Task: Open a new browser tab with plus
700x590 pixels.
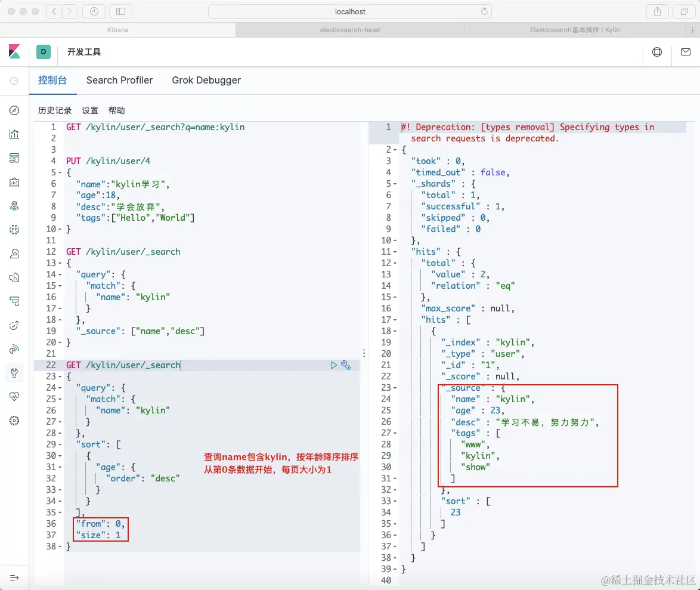Action: (692, 30)
